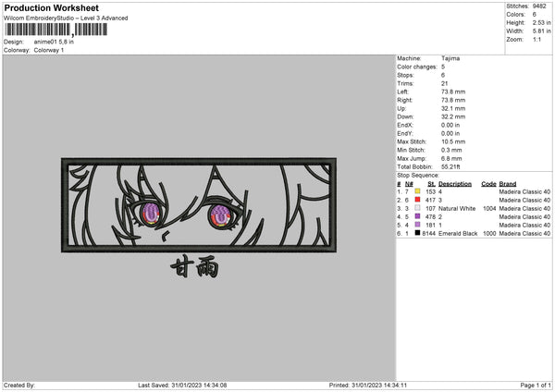Select the Emerald Black thread color swatch
Image resolution: width=555 pixels, height=392 pixels.
coord(418,233)
